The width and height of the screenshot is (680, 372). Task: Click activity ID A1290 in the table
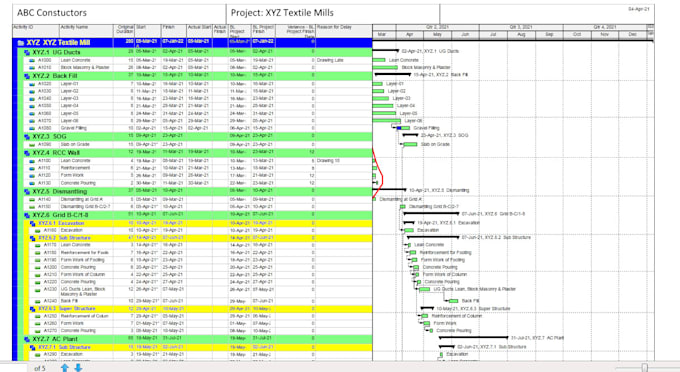[x=50, y=354]
